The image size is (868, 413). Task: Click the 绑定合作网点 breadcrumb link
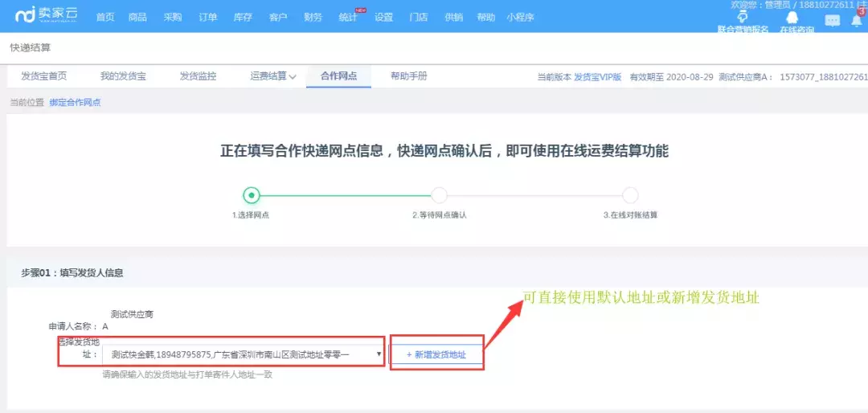(75, 103)
